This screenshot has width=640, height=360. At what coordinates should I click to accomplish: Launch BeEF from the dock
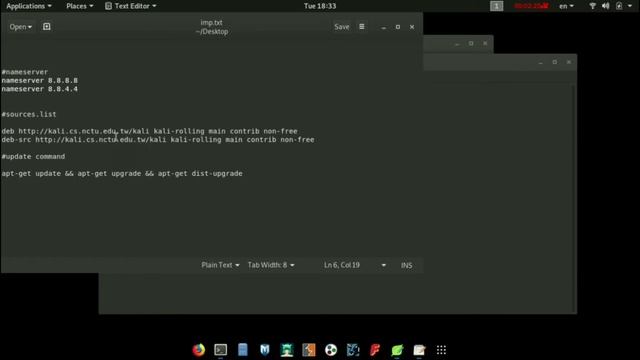point(353,350)
